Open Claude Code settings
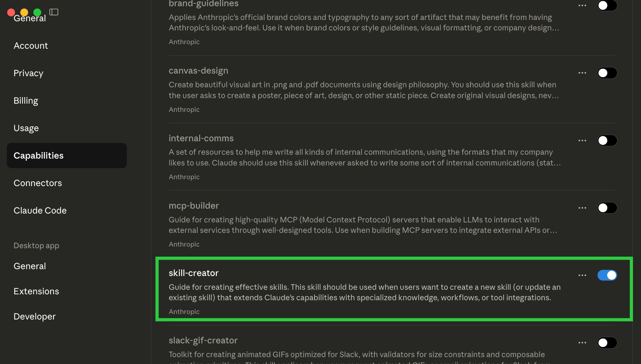 point(40,211)
